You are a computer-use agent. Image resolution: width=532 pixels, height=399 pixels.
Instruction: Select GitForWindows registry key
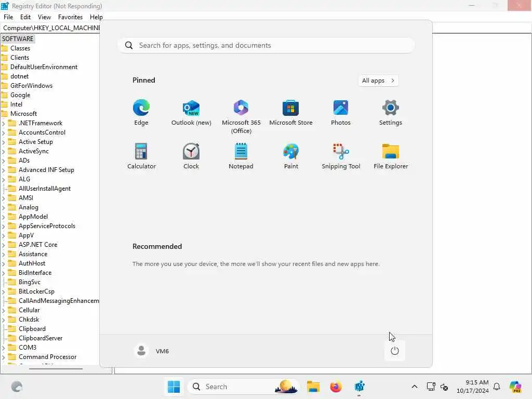coord(31,86)
